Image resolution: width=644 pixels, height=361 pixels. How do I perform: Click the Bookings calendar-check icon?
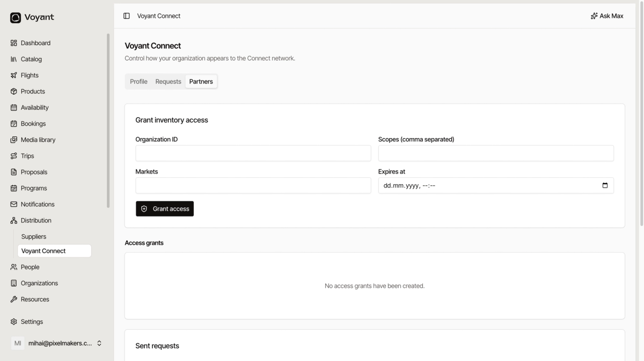(14, 124)
